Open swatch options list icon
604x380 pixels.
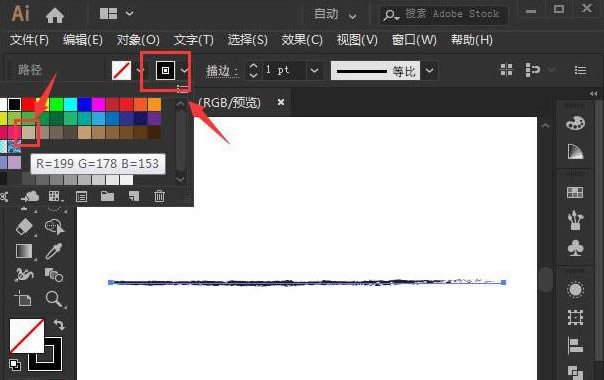[81, 197]
